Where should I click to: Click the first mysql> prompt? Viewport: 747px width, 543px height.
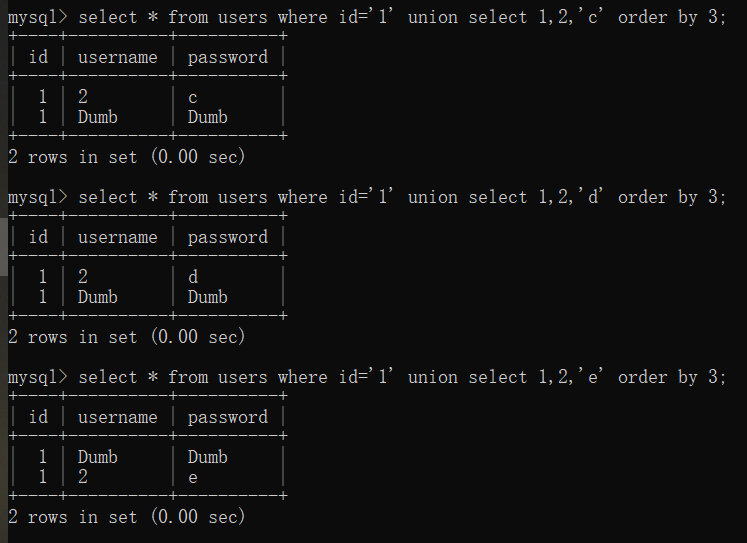(x=37, y=17)
